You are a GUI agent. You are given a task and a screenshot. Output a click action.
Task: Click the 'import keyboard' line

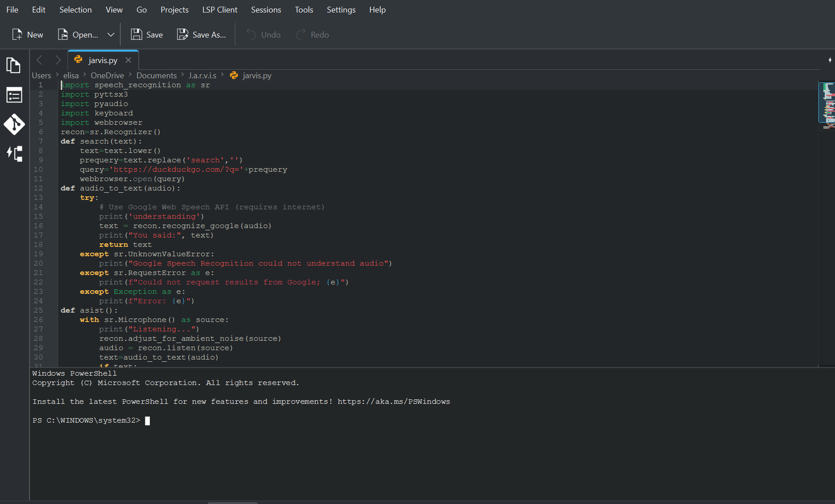(97, 113)
